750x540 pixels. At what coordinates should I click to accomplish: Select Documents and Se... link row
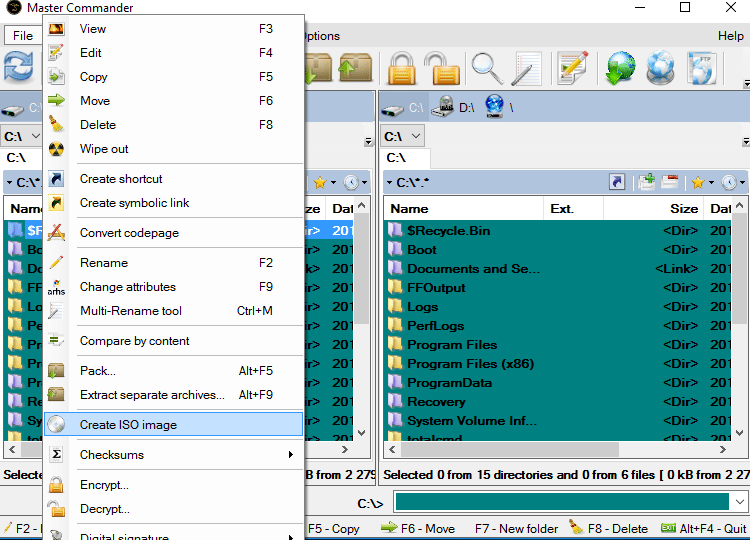558,268
